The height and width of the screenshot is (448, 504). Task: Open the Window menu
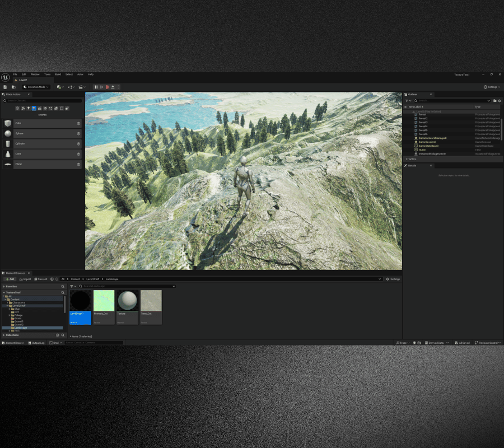35,74
